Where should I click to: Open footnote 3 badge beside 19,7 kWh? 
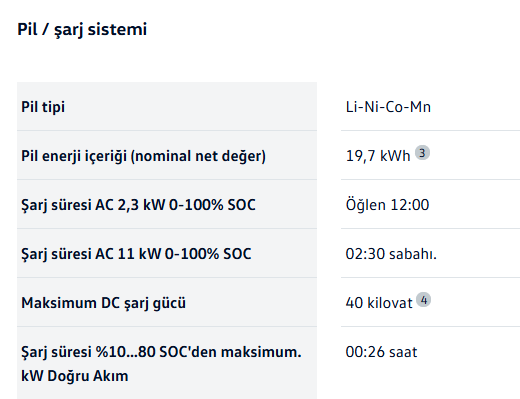pos(422,153)
